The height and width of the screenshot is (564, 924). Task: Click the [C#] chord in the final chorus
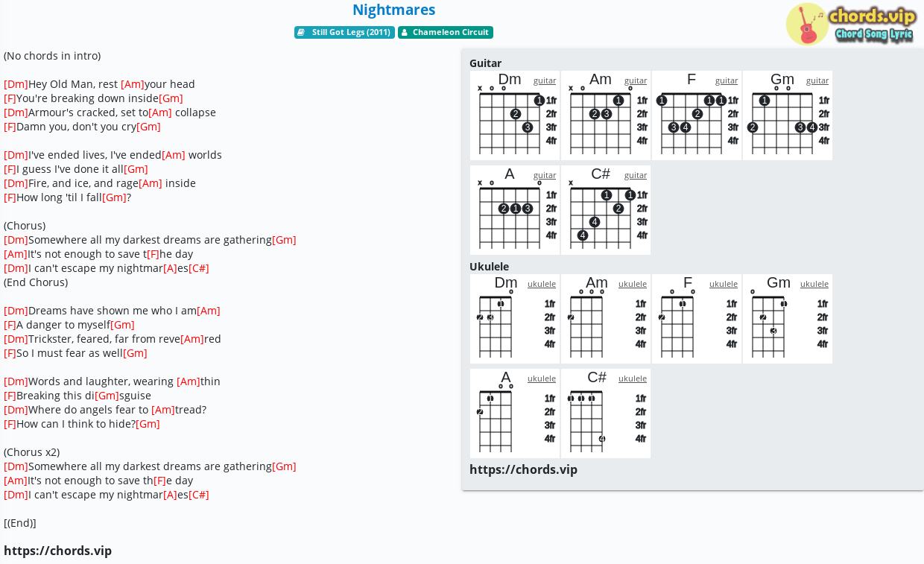[x=199, y=495]
